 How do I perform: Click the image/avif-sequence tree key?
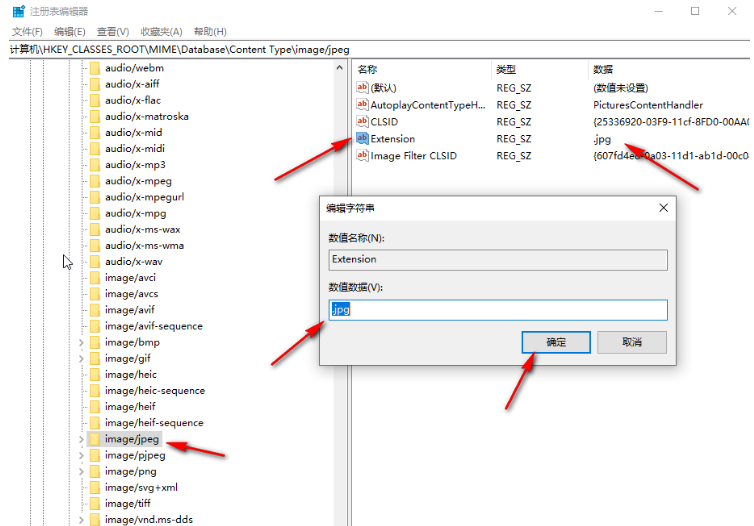tap(154, 326)
